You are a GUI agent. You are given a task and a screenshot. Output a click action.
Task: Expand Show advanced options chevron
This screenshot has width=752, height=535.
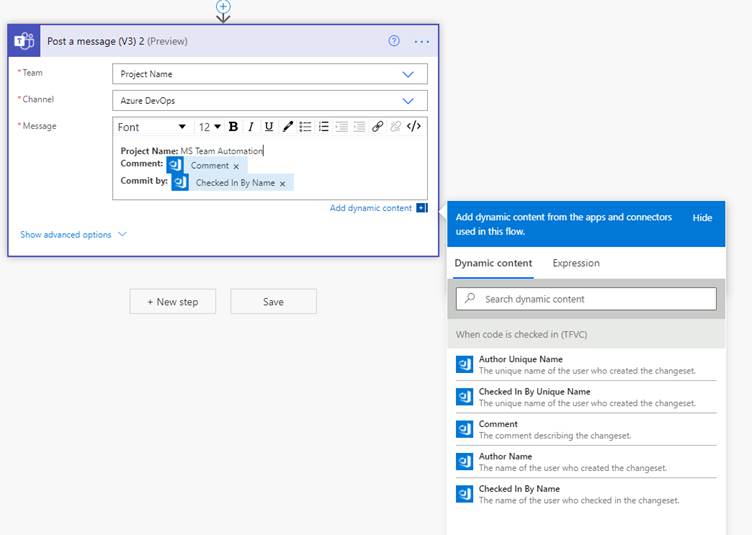pyautogui.click(x=122, y=234)
